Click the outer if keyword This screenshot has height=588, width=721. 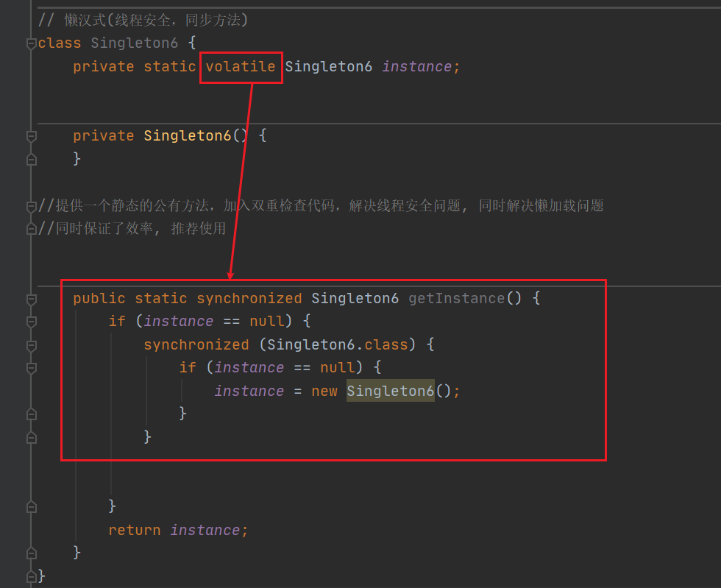tap(117, 321)
